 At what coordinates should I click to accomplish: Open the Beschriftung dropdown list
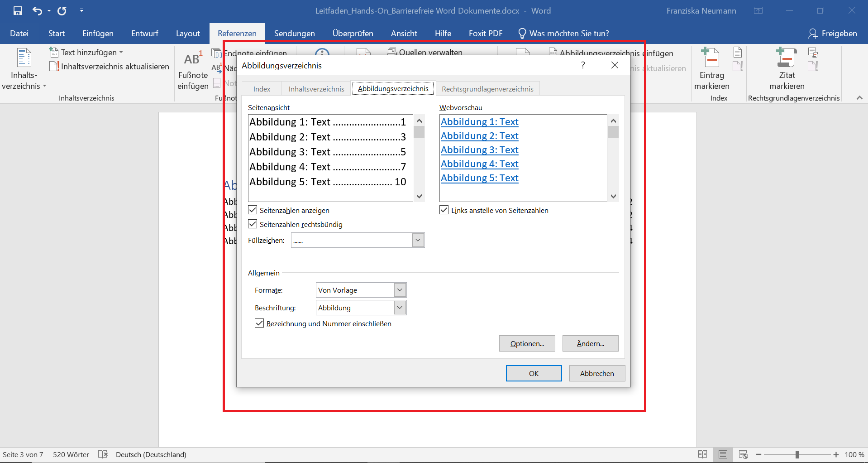point(400,308)
